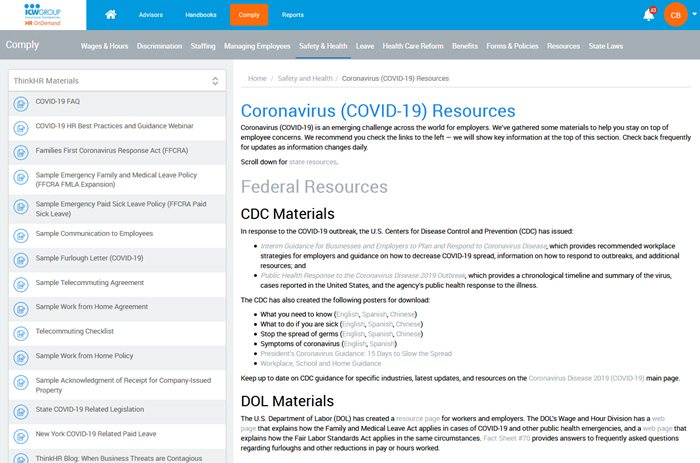Follow the state resources link
This screenshot has width=700, height=463.
(x=312, y=162)
